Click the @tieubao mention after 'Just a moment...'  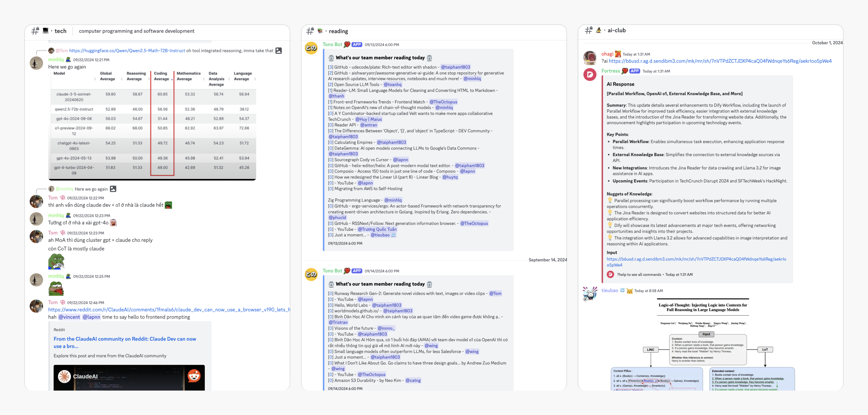click(383, 235)
